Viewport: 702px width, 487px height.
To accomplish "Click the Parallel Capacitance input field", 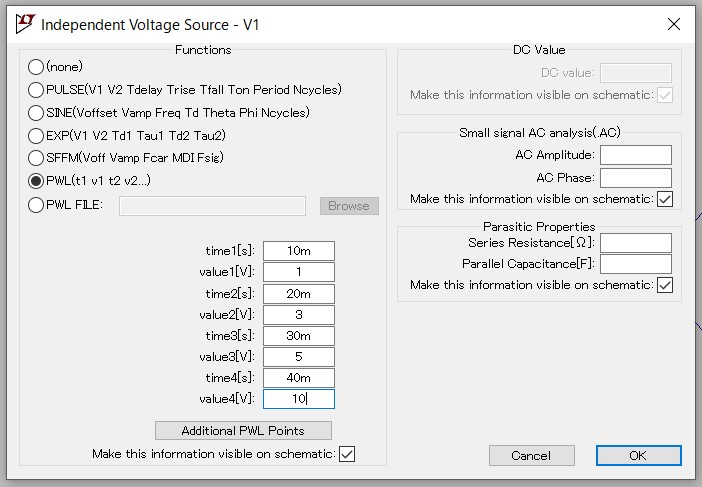I will (636, 264).
